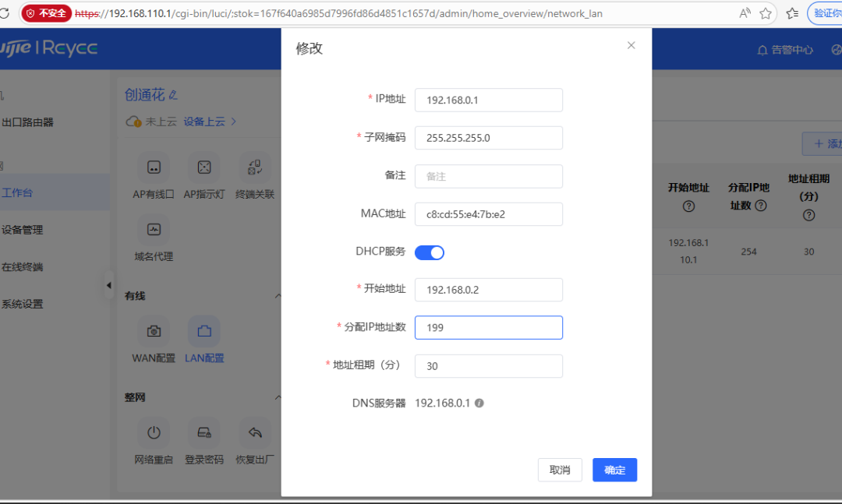Open the 终端关联 icon
Viewport: 842px width, 504px height.
(x=254, y=167)
